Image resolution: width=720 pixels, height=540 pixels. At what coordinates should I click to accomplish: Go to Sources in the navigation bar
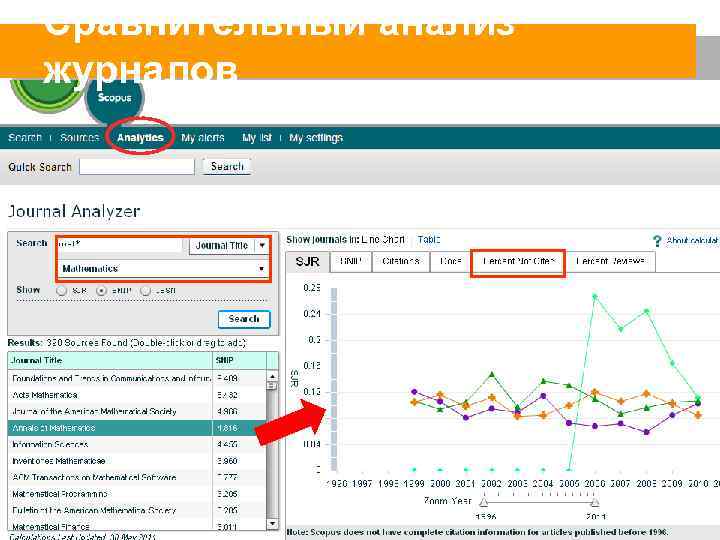(x=79, y=138)
